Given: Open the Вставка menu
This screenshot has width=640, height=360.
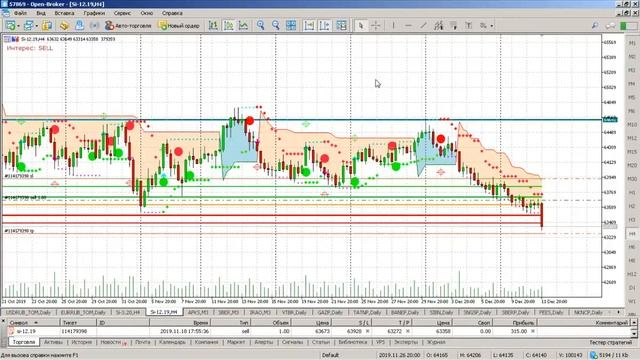Looking at the screenshot, I should coord(64,13).
